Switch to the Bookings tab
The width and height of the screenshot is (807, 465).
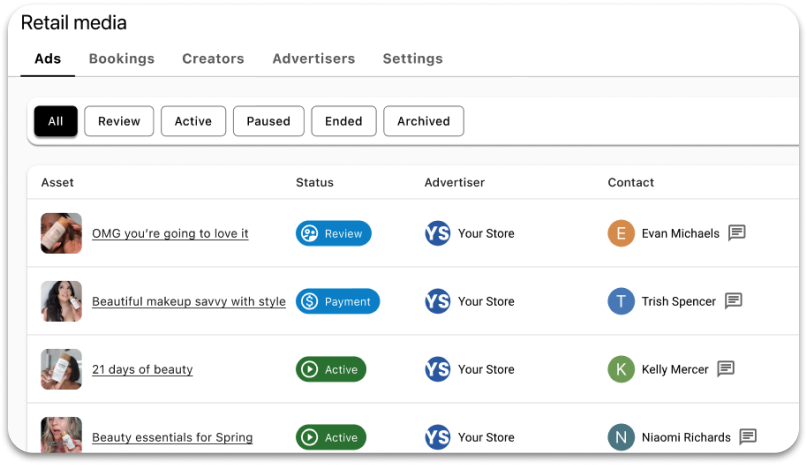(x=121, y=59)
